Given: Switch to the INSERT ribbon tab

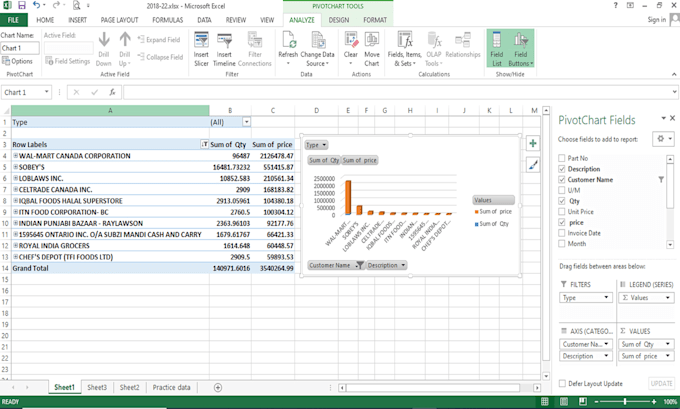Looking at the screenshot, I should [x=77, y=20].
